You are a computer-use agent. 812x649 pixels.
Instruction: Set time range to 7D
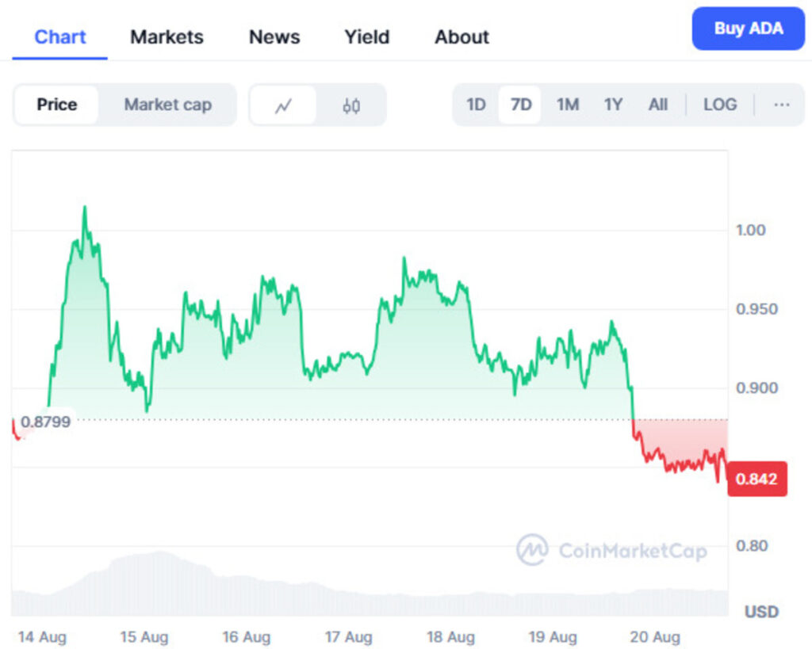520,105
